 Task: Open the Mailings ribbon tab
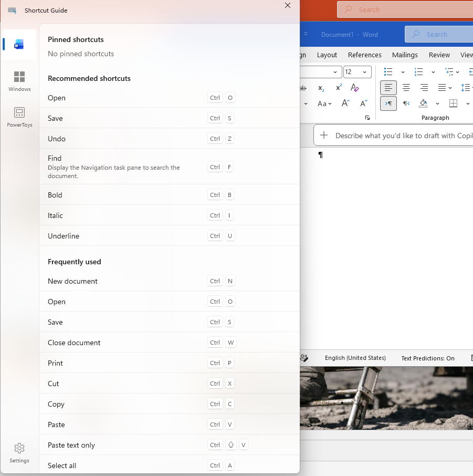[405, 55]
